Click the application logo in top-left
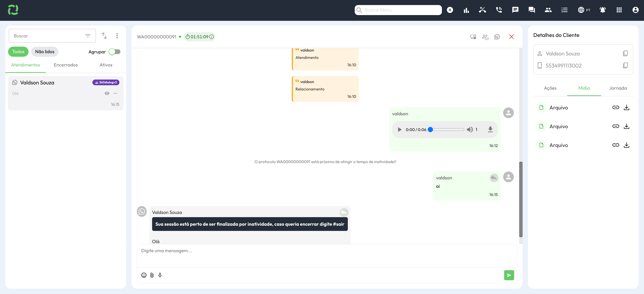This screenshot has height=294, width=644. pyautogui.click(x=13, y=10)
